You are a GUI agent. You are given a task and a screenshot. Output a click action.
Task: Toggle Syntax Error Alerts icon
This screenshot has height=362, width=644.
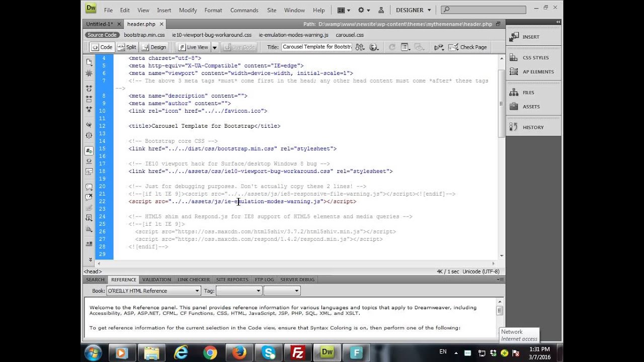(x=89, y=171)
